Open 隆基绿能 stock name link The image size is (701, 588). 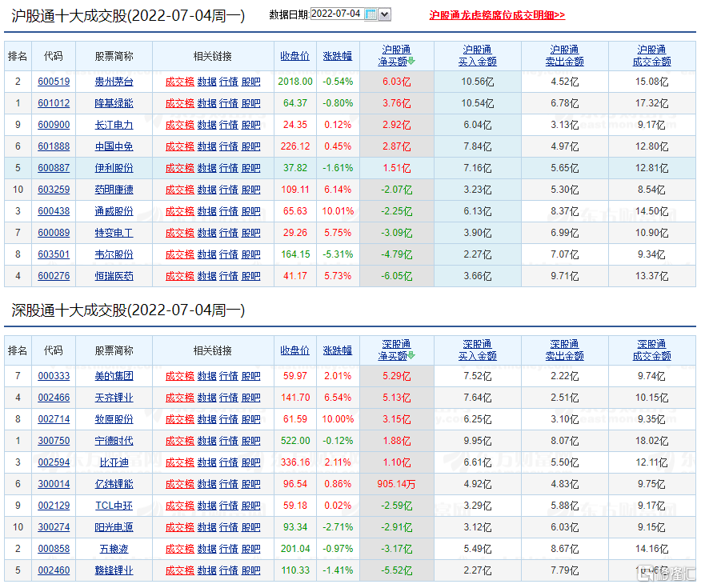pos(114,103)
